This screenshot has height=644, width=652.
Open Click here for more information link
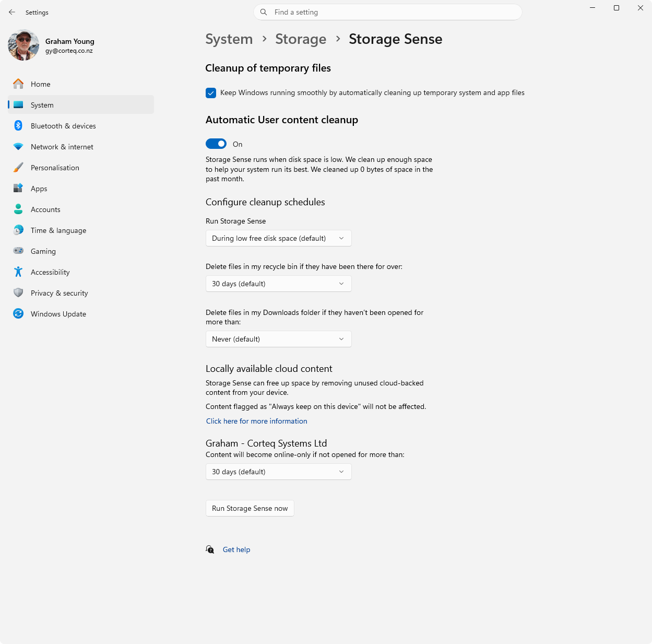pyautogui.click(x=257, y=421)
